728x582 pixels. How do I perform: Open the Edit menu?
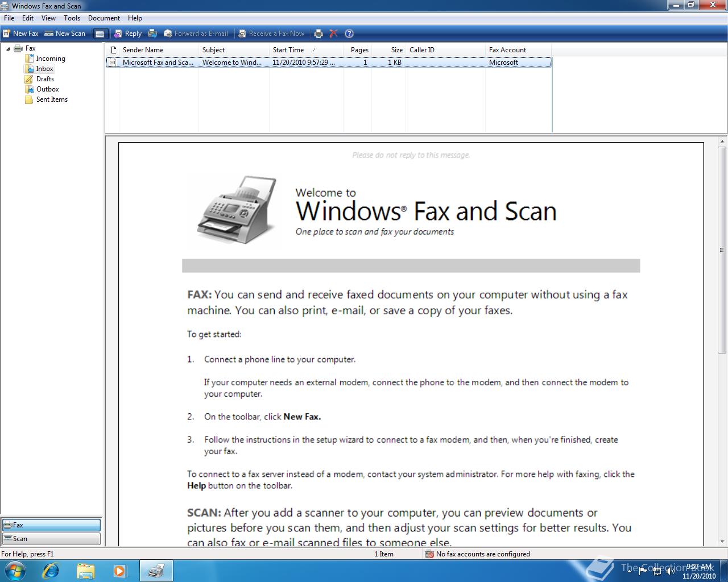click(x=28, y=18)
